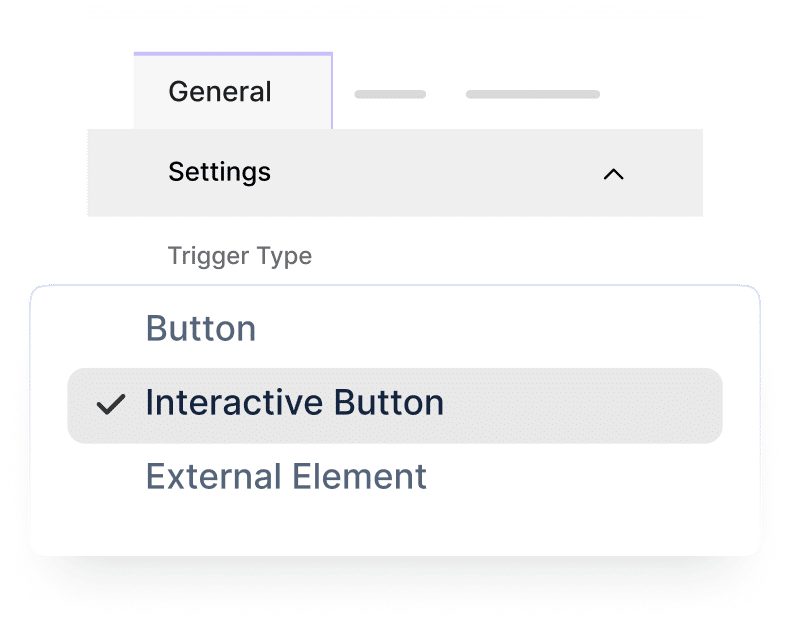Click the checkmark beside Interactive Button

[x=110, y=405]
